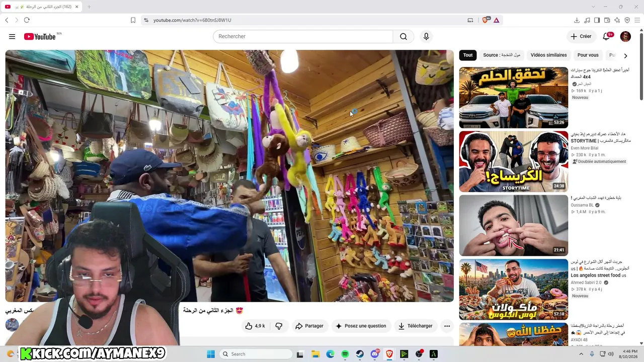Click the 'Partager' share button

tap(309, 326)
